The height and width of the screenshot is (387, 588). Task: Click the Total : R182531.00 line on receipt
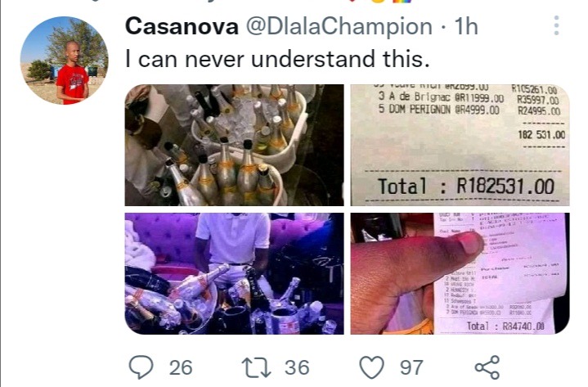[466, 186]
